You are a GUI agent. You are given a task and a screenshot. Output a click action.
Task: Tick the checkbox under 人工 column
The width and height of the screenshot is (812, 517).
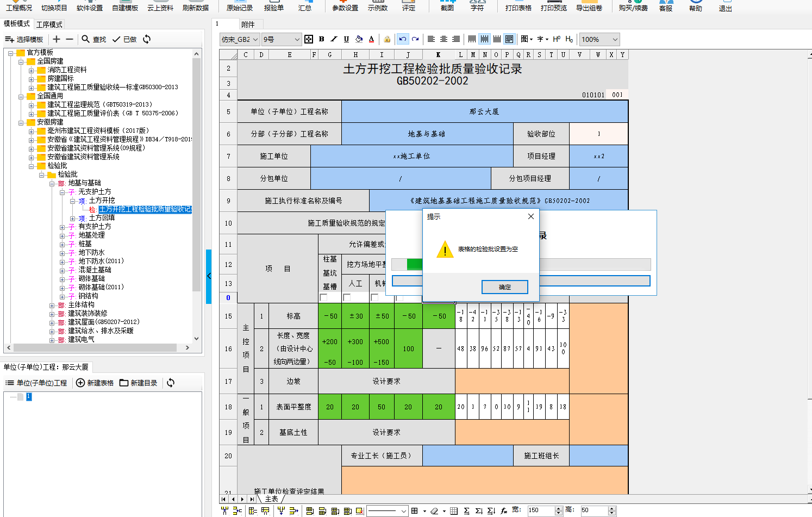pos(347,297)
